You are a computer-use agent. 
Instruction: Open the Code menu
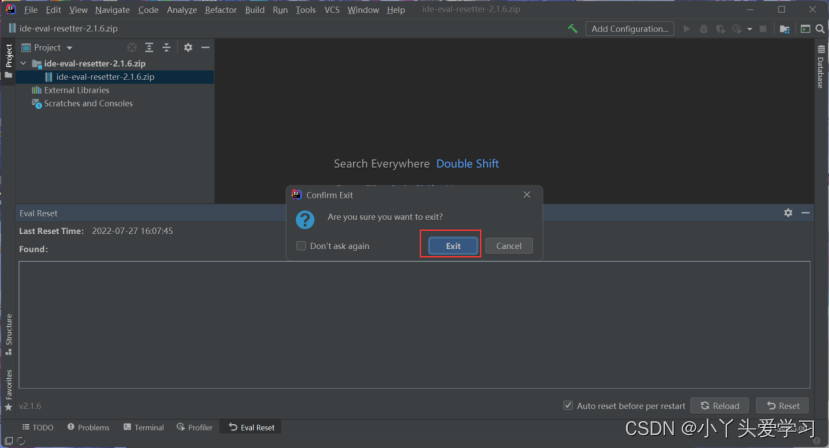click(x=148, y=10)
